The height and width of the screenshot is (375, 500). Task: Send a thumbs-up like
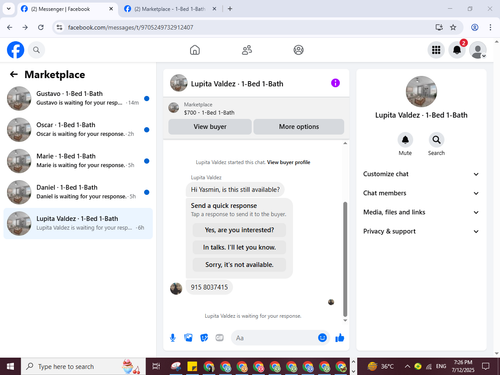click(340, 338)
